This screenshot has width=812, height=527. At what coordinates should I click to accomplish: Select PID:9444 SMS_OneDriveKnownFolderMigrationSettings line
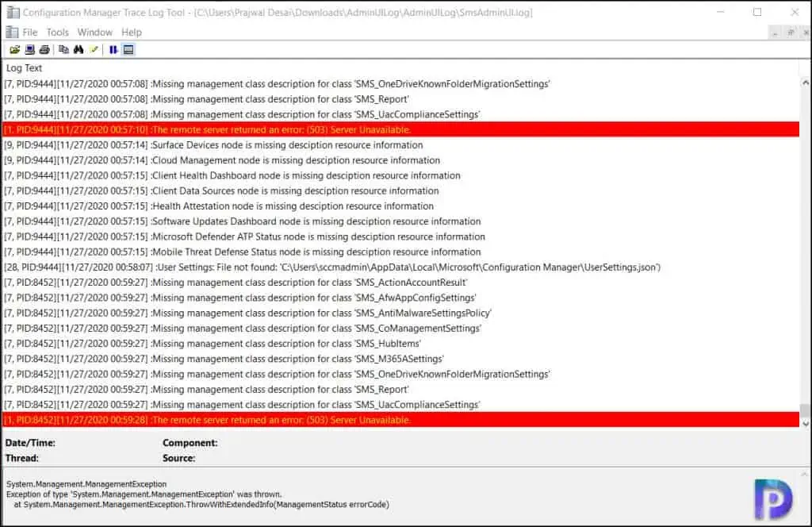coord(401,84)
